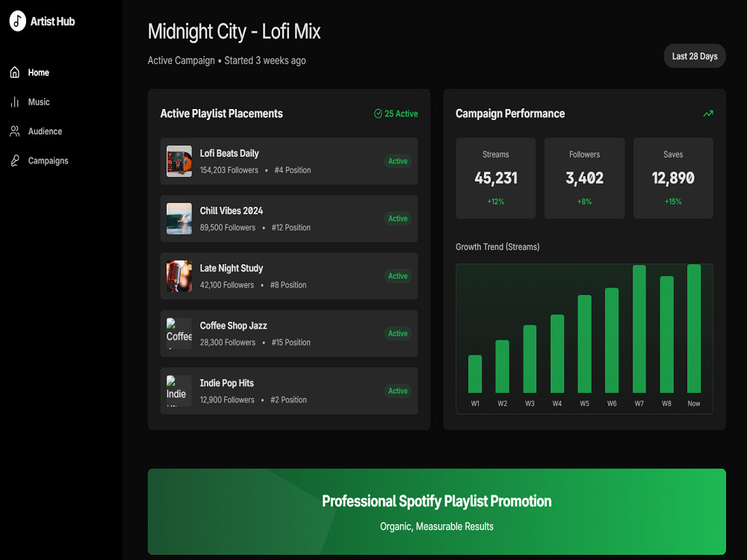Click the W1 bar in growth chart
The height and width of the screenshot is (560, 747).
tap(475, 374)
